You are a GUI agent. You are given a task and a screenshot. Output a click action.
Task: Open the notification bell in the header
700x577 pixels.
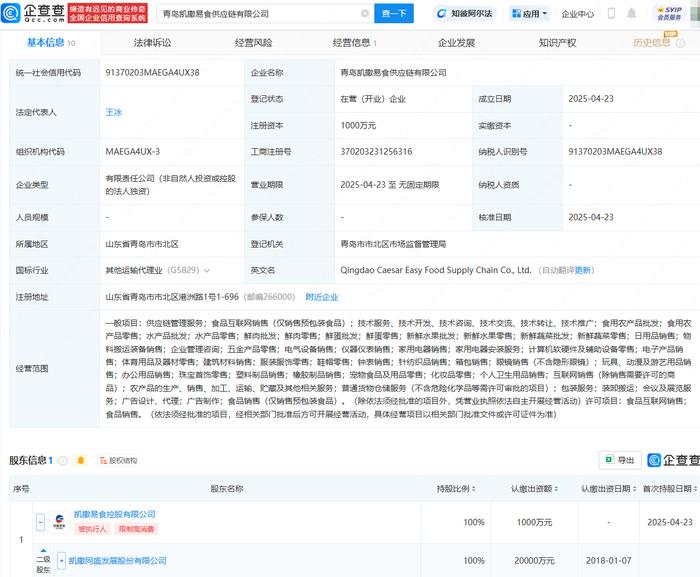click(631, 13)
